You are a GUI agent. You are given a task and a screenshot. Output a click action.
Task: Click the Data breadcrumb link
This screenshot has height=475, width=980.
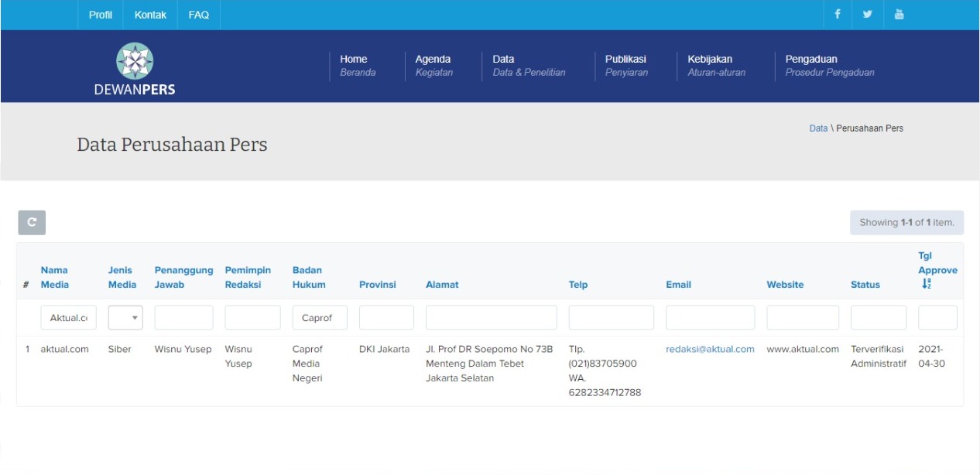(x=818, y=128)
